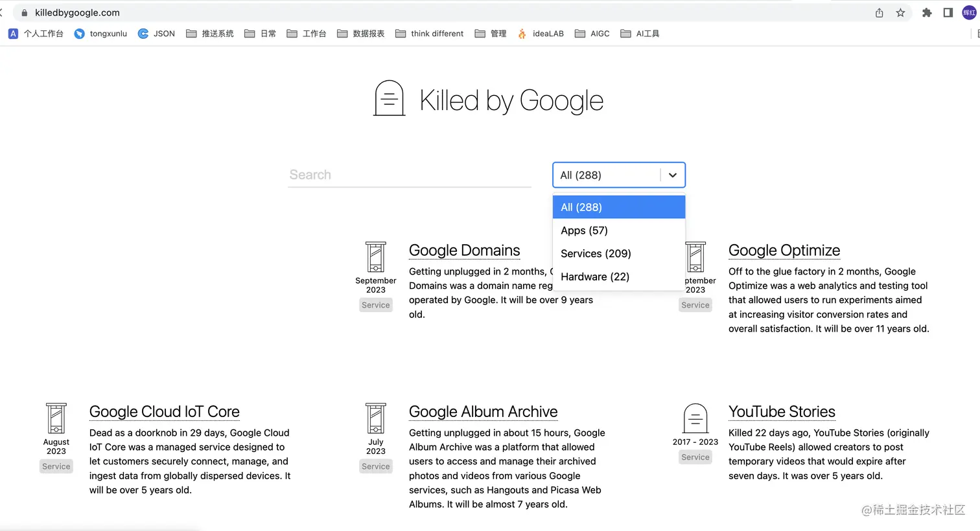Click the guillotine icon for Google Album Archive

(x=376, y=418)
